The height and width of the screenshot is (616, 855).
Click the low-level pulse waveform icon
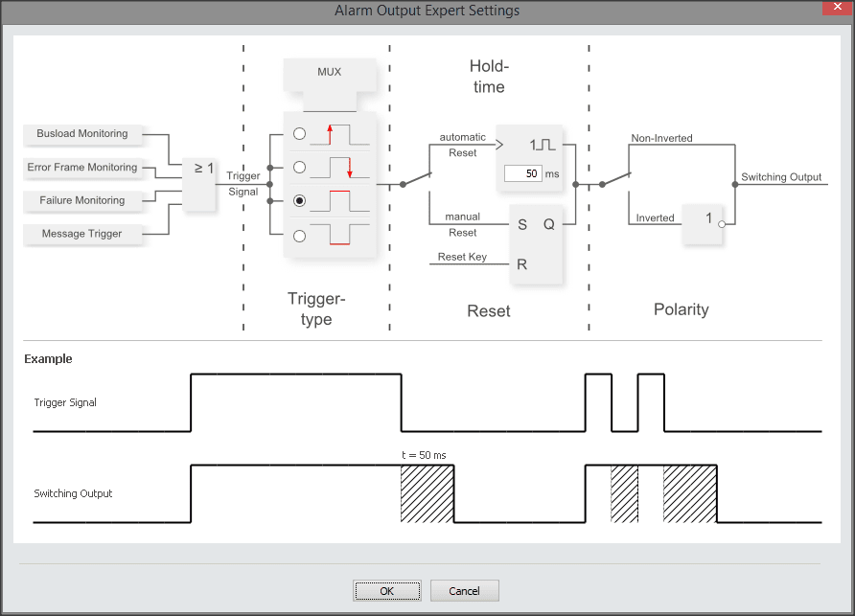(x=337, y=235)
